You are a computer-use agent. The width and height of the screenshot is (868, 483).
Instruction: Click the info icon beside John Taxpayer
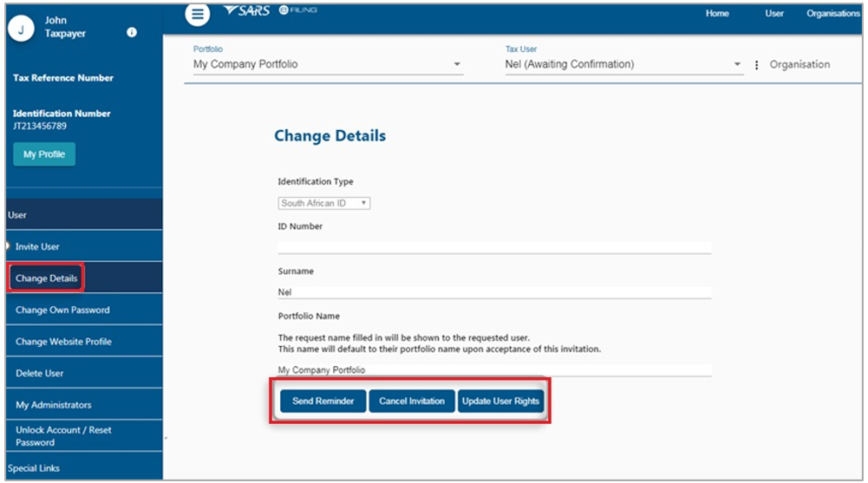pyautogui.click(x=132, y=32)
